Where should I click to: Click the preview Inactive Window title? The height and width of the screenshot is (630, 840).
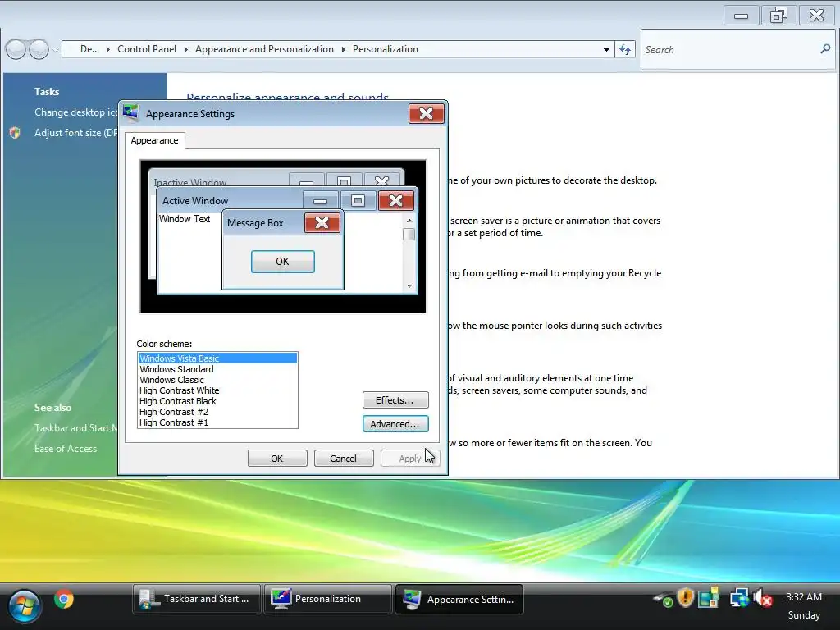click(x=190, y=182)
